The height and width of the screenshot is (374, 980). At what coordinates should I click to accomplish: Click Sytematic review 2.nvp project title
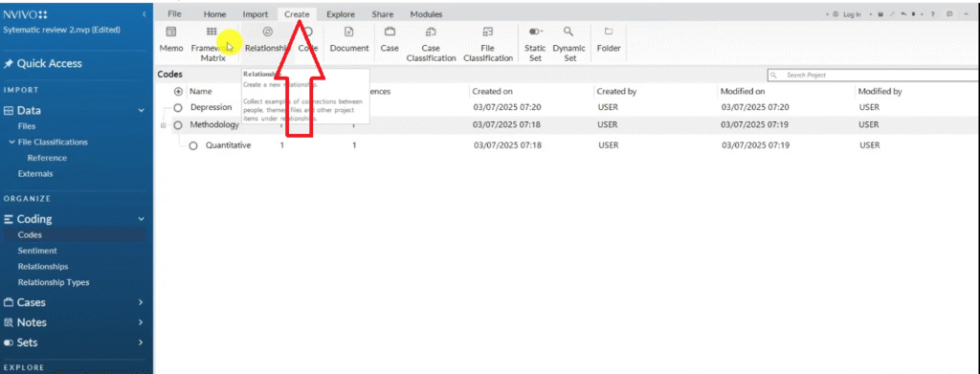point(62,30)
